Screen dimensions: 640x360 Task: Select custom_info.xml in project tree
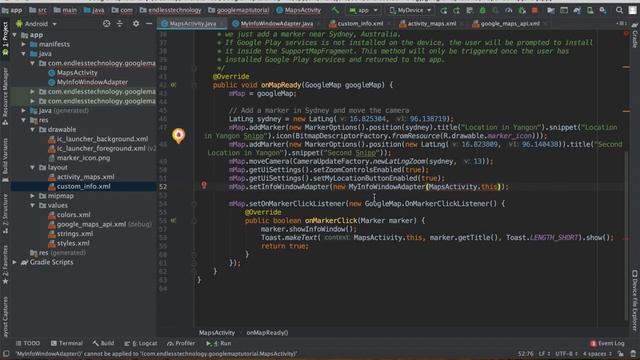coord(83,186)
